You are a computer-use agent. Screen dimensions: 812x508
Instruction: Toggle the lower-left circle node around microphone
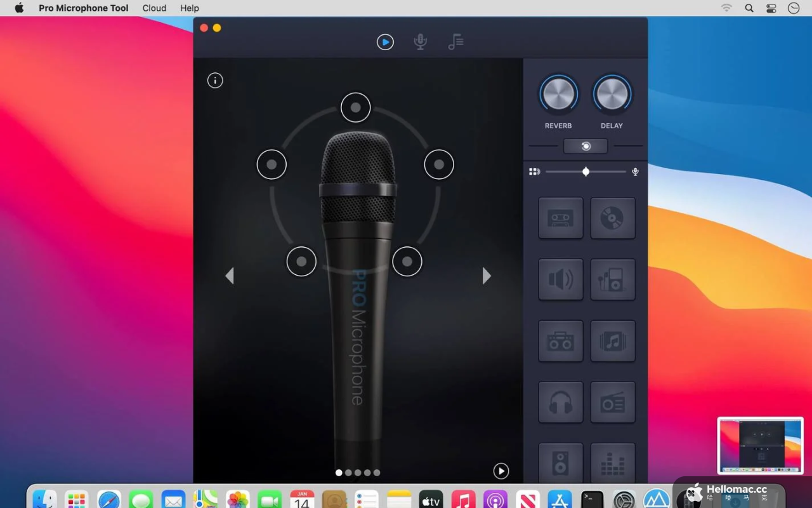(301, 262)
